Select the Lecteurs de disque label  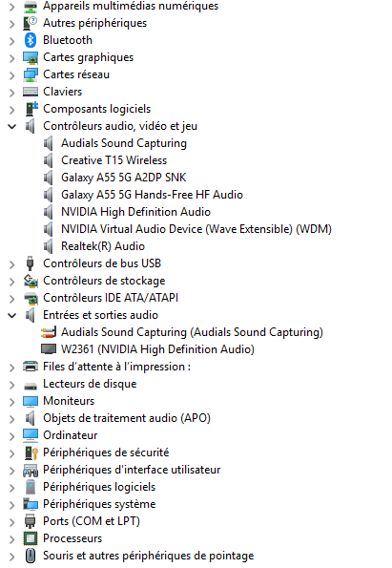pyautogui.click(x=90, y=384)
